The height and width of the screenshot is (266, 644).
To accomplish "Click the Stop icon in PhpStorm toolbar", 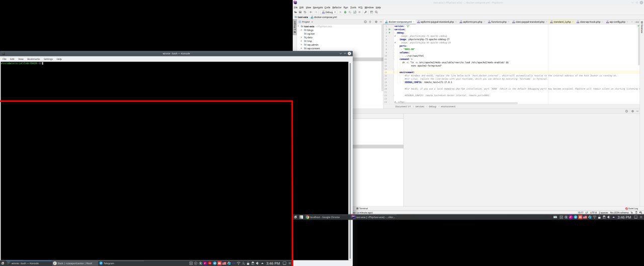I will click(x=359, y=12).
